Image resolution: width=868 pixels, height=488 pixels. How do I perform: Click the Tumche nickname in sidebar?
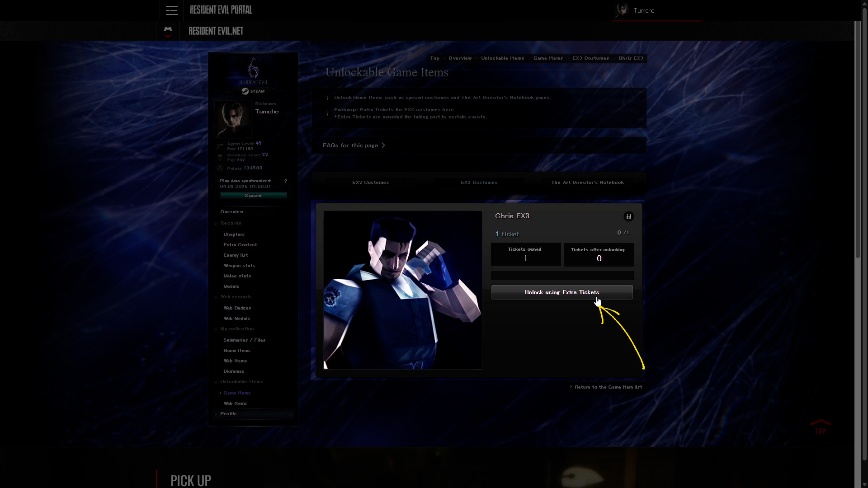267,112
